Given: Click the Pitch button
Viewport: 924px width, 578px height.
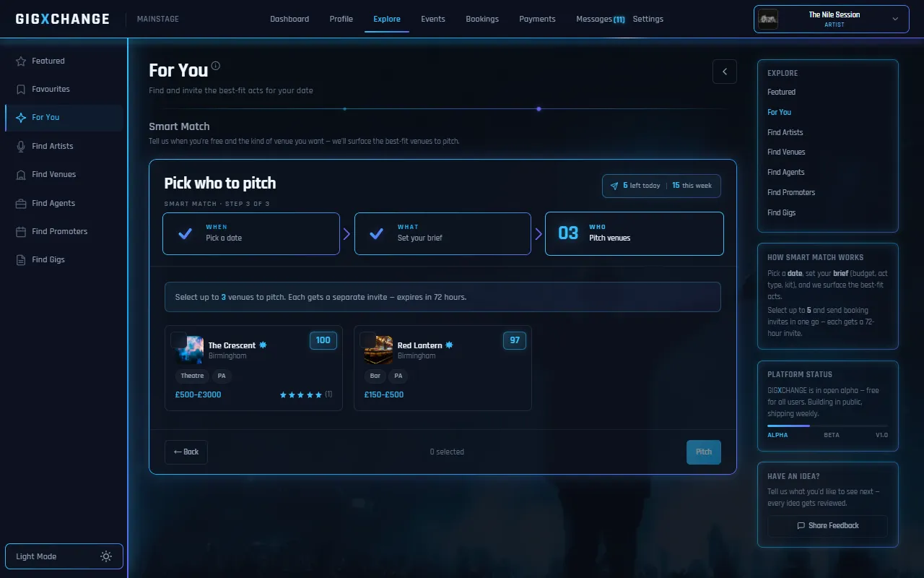Looking at the screenshot, I should pyautogui.click(x=704, y=452).
